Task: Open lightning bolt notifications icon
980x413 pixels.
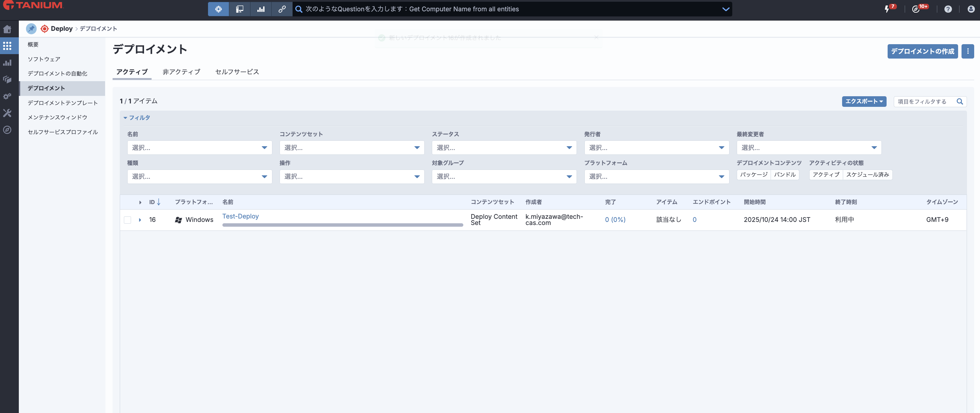Action: 887,9
